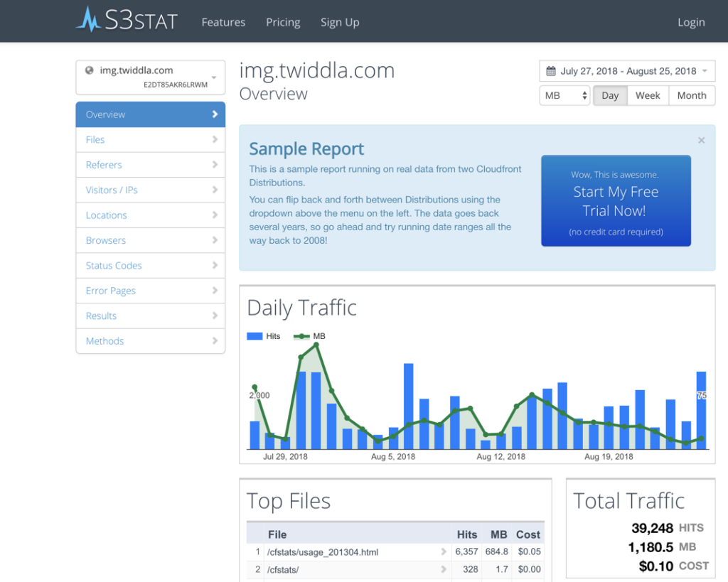Viewport: 728px width, 582px height.
Task: Click the MB column header in Top Files
Action: pos(498,534)
